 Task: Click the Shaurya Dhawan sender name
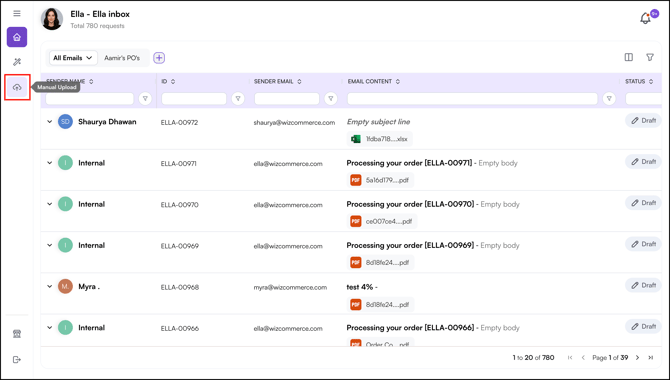[107, 122]
